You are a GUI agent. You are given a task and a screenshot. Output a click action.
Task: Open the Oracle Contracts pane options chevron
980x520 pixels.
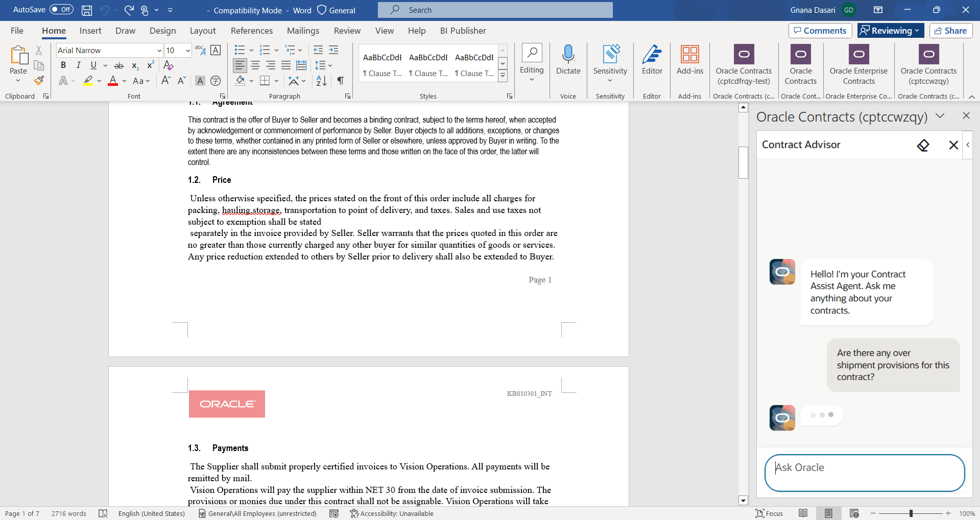(x=940, y=116)
